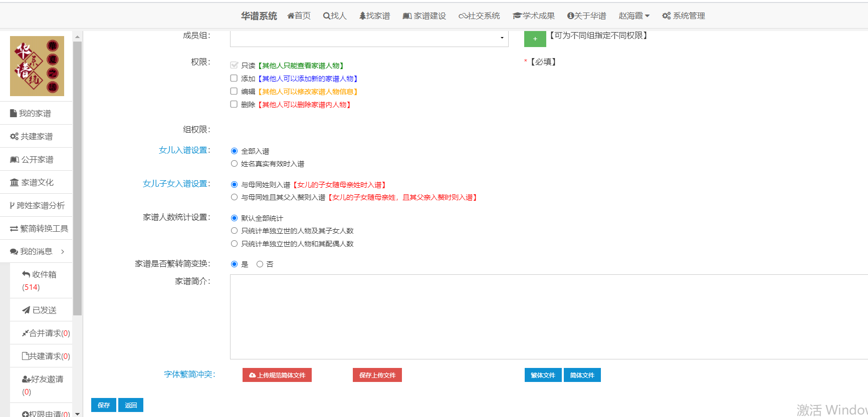
Task: Open the 赵海霞 user dropdown menu
Action: [634, 16]
